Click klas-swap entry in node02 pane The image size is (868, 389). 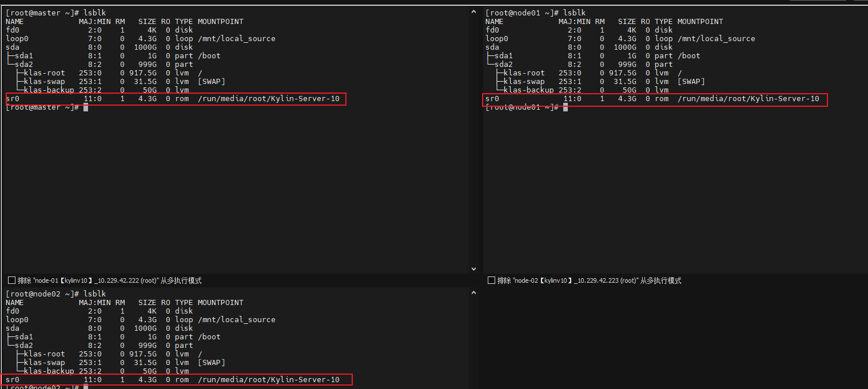[x=45, y=362]
